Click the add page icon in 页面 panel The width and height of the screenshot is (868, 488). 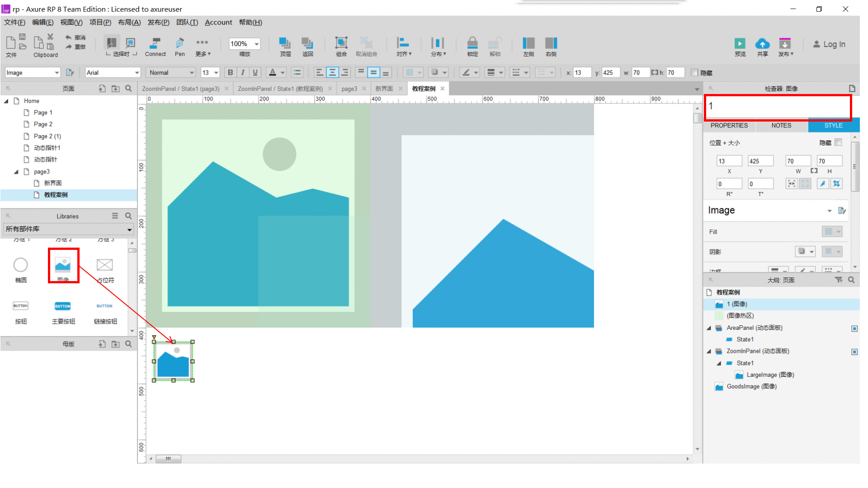tap(102, 89)
